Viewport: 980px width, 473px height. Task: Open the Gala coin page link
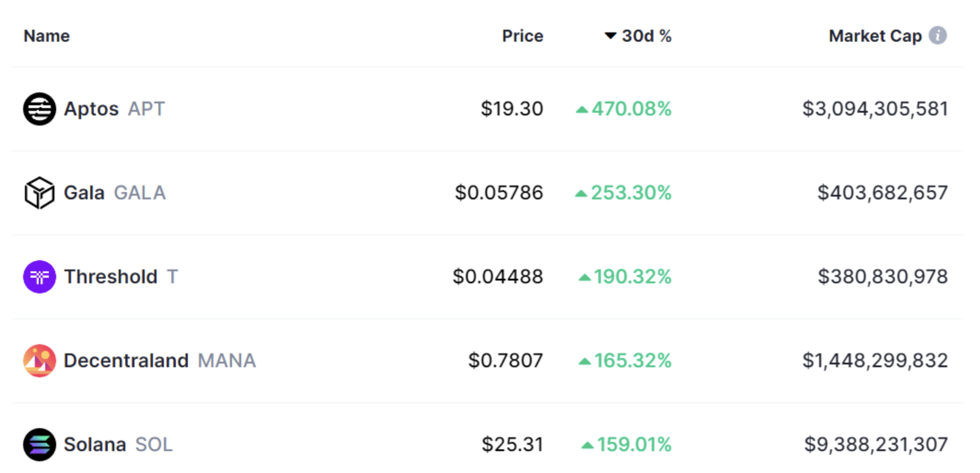coord(84,193)
